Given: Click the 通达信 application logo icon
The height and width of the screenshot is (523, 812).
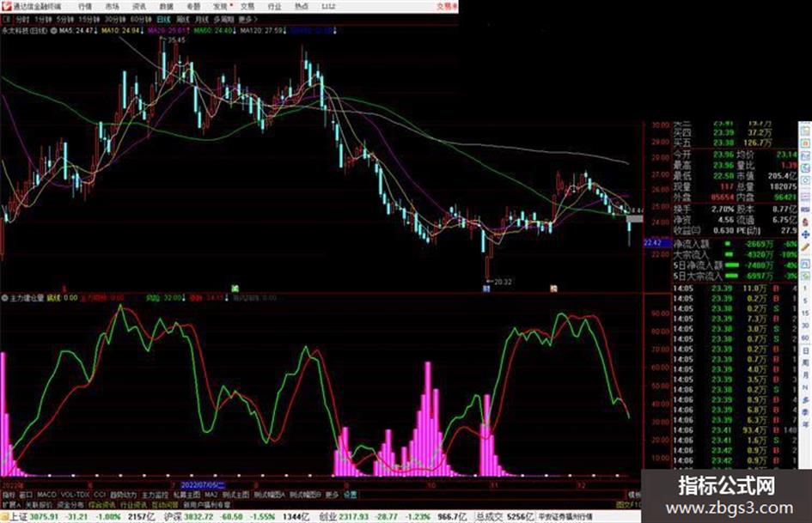Looking at the screenshot, I should pyautogui.click(x=6, y=6).
